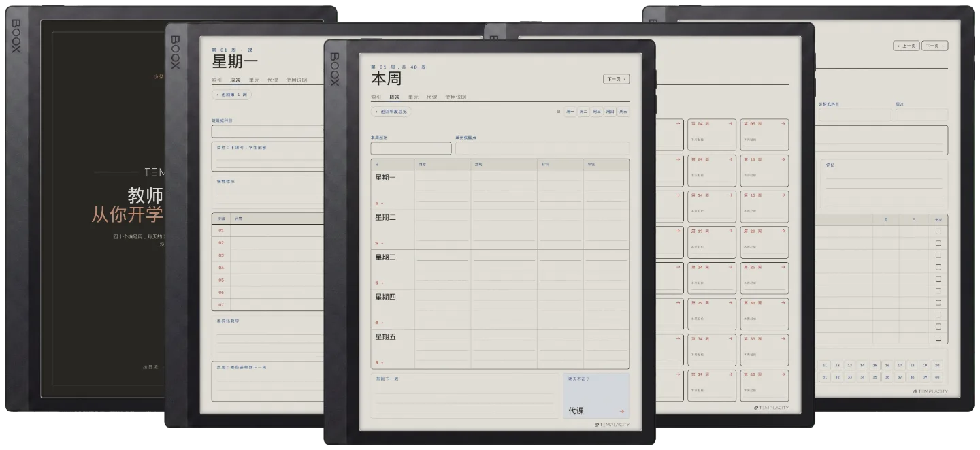Viewport: 980px width, 450px height.
Task: Open the 第 19 周 card
Action: pos(712,242)
